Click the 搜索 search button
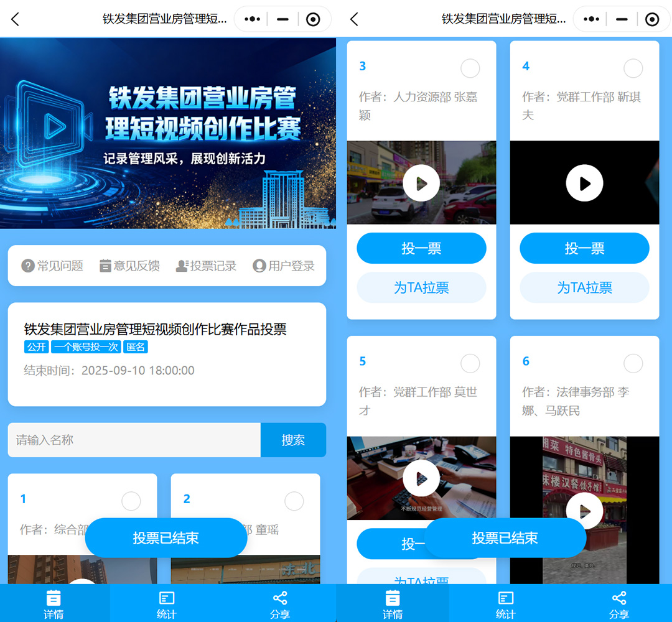Viewport: 672px width, 622px height. click(293, 440)
